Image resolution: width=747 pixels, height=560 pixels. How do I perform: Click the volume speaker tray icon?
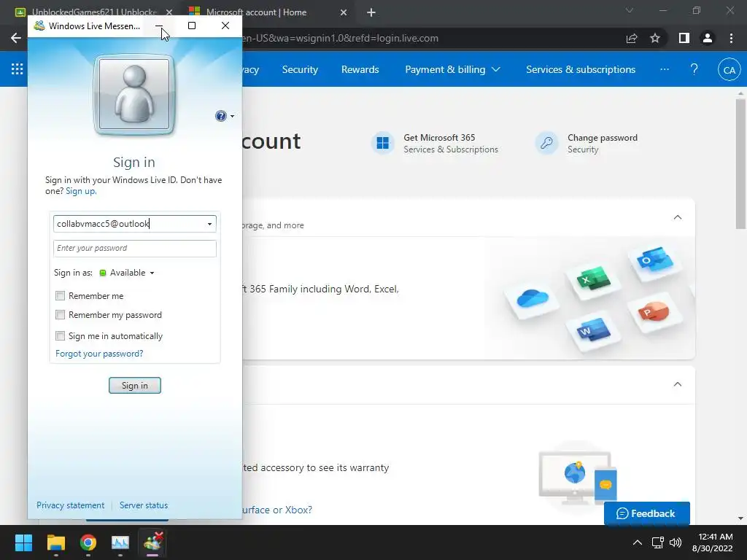pyautogui.click(x=675, y=542)
